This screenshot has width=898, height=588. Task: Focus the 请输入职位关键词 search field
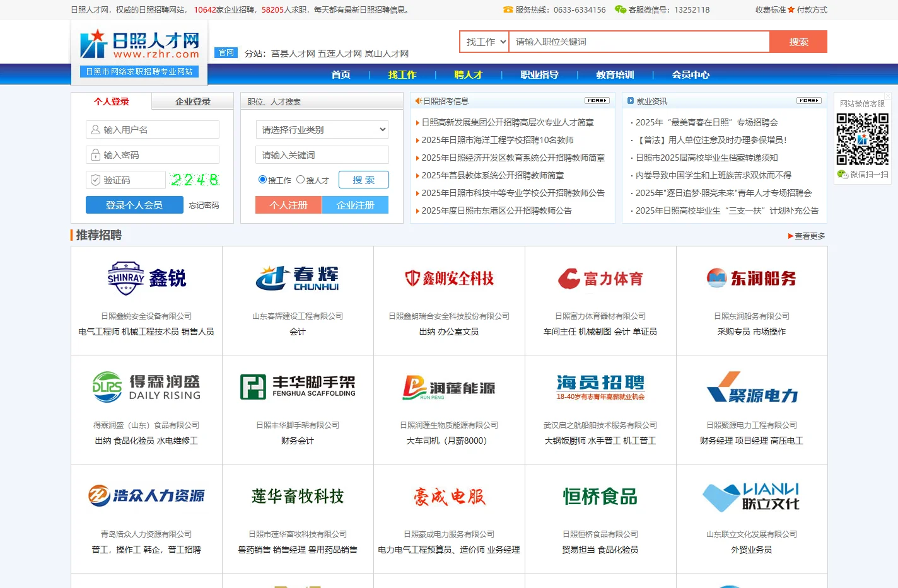(x=639, y=42)
